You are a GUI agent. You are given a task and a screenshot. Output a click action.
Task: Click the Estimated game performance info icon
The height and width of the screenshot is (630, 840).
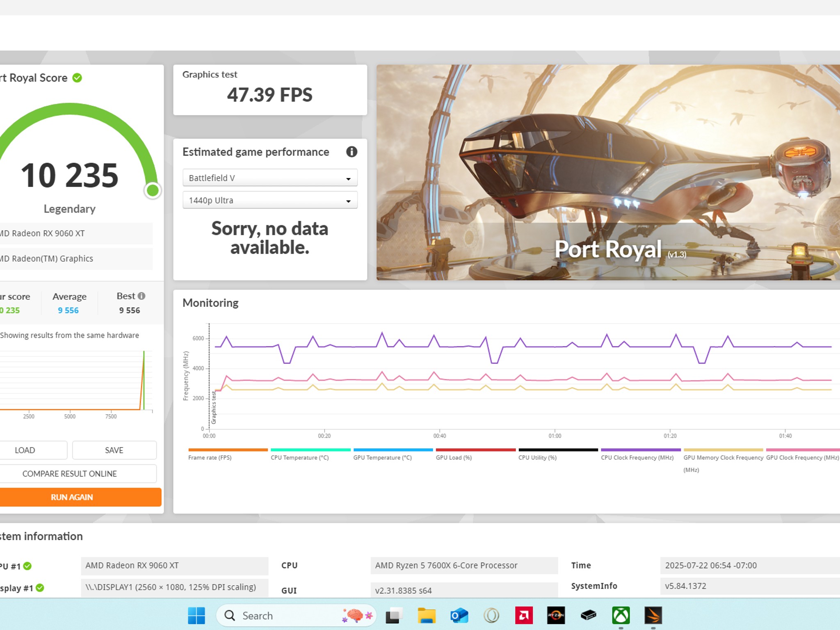point(352,152)
